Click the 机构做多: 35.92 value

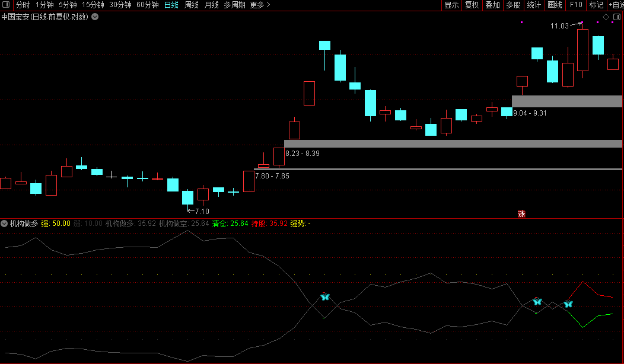coord(130,223)
